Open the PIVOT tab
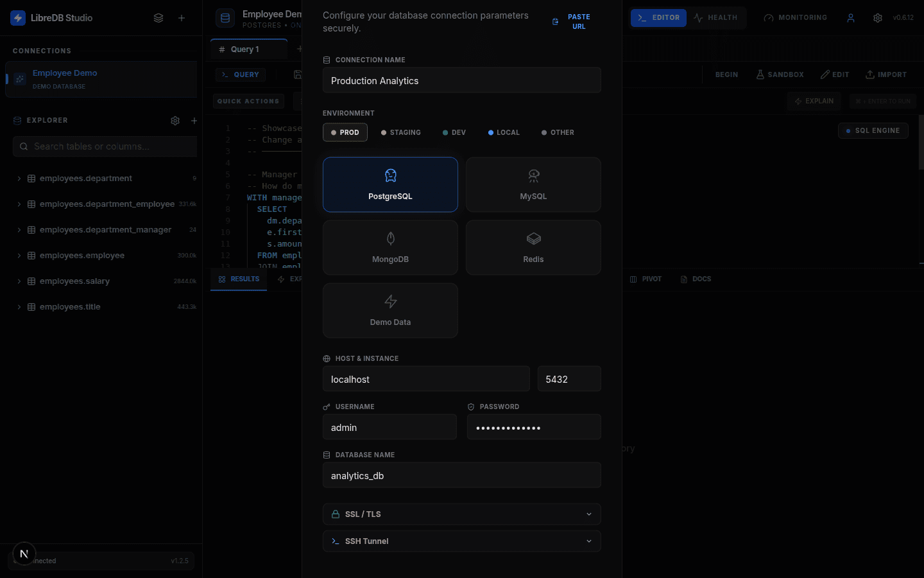Screen dimensions: 924x578 click(646, 279)
